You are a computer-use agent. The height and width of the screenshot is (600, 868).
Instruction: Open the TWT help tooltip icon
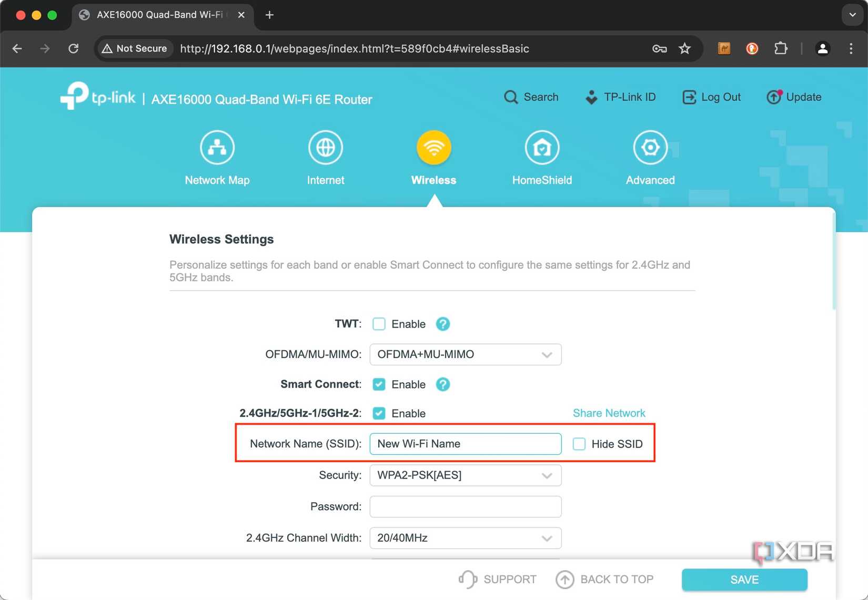[x=442, y=324]
